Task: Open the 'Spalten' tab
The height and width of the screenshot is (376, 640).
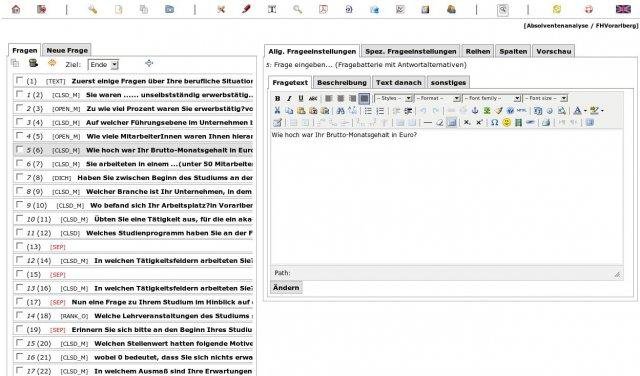Action: pos(513,51)
